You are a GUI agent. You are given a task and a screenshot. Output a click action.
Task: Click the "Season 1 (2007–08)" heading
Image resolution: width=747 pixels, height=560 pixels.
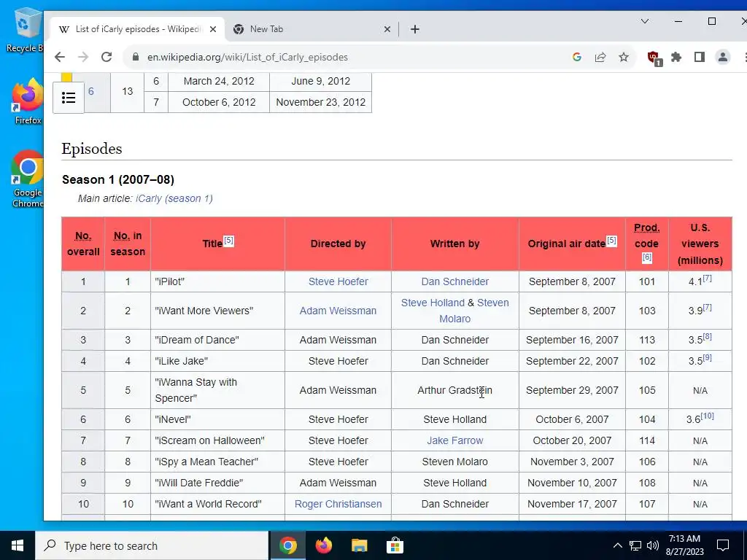[x=118, y=179]
